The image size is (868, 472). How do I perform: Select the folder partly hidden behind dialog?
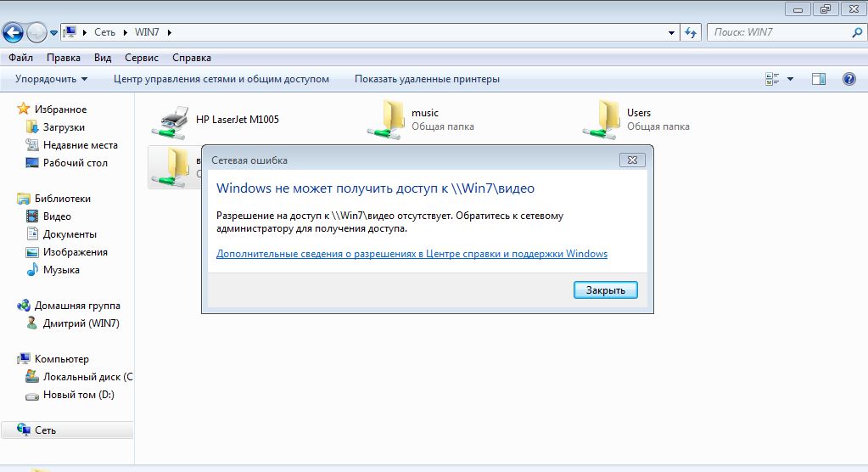pos(175,167)
